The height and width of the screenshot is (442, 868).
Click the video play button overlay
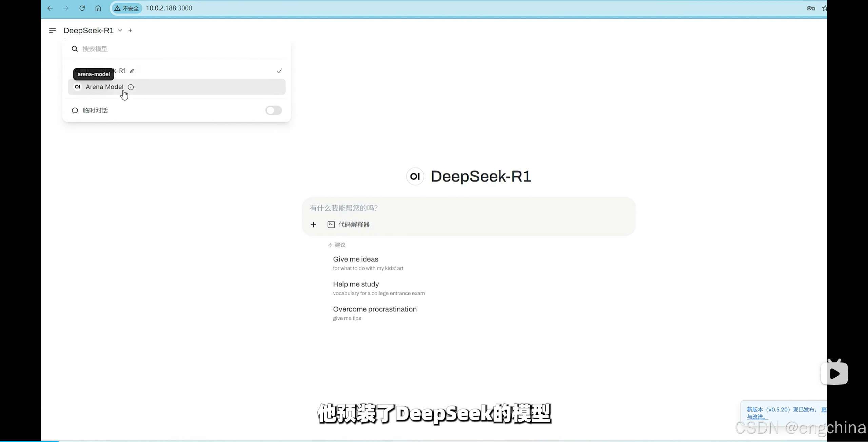click(x=834, y=373)
